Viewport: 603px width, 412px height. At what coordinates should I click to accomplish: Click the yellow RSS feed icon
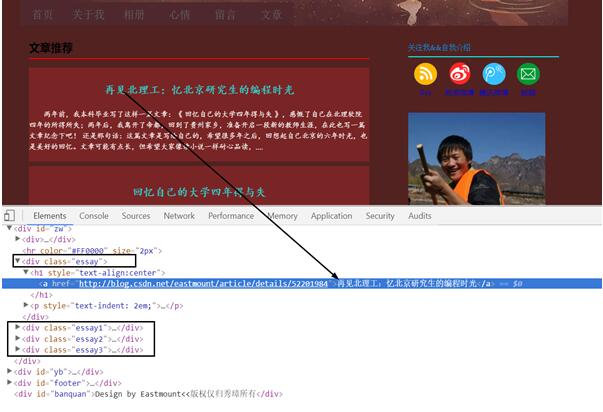425,74
